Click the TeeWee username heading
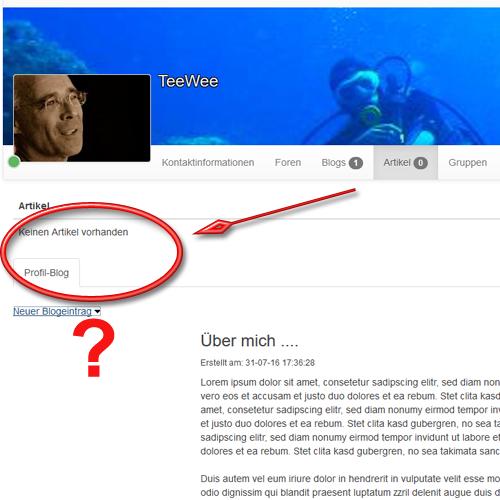Screen dimensions: 500x500 click(x=188, y=81)
